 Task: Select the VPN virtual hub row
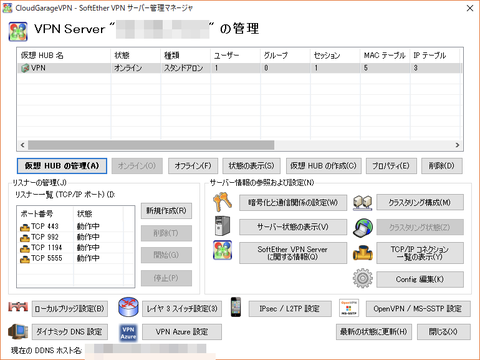(239, 68)
